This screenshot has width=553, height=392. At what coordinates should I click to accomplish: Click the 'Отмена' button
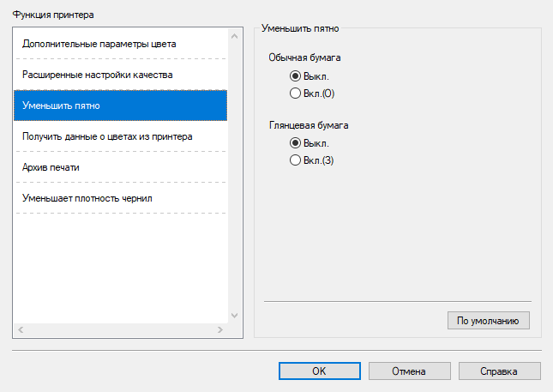click(x=409, y=371)
